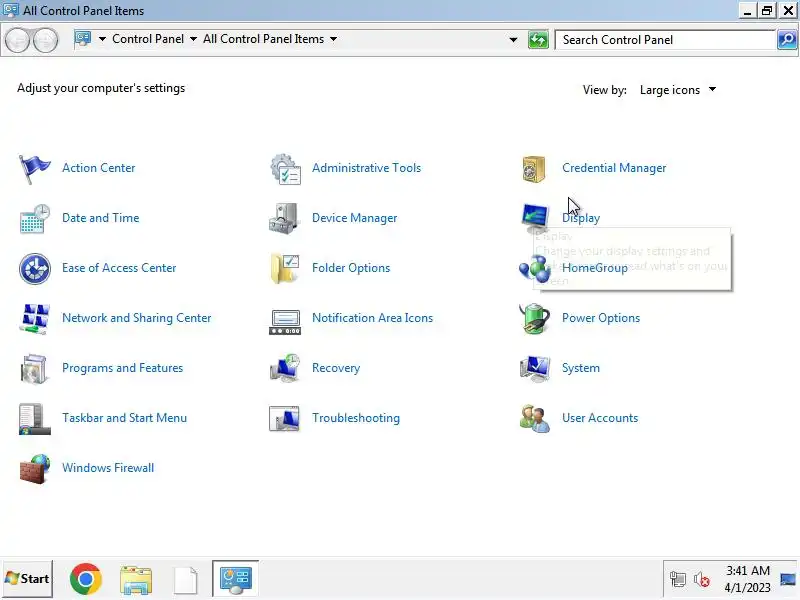Open the Ease of Access Center icon
This screenshot has height=600, width=800.
(x=35, y=268)
